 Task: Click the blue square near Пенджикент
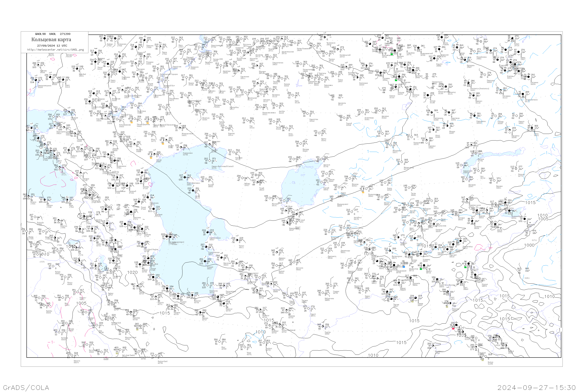coord(404,267)
